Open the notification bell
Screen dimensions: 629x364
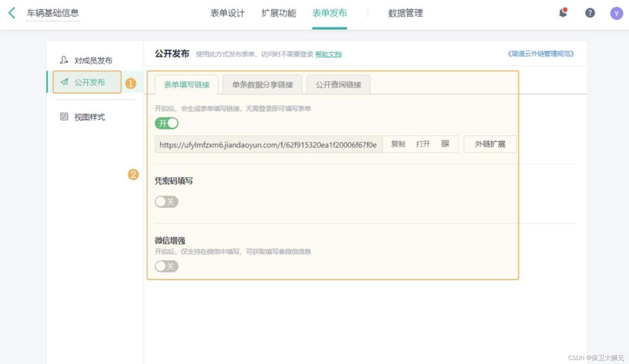click(563, 13)
